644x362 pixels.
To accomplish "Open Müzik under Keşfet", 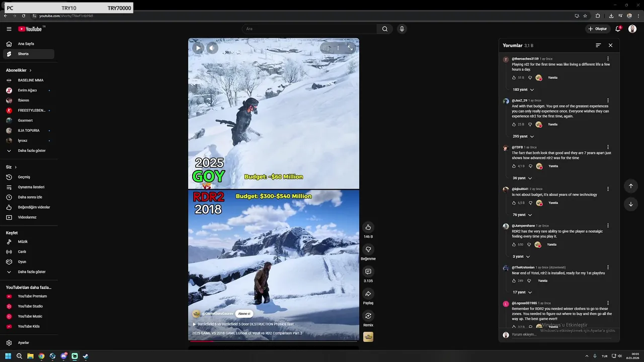I will [29, 242].
